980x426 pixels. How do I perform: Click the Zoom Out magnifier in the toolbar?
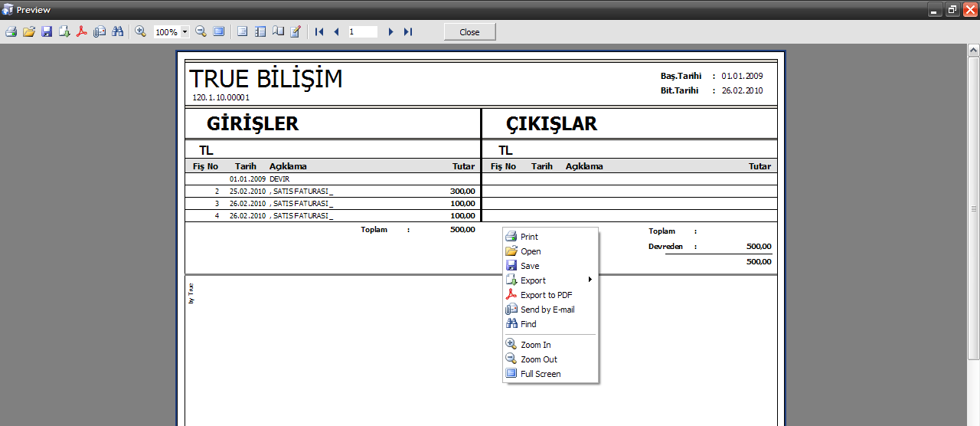click(x=201, y=31)
